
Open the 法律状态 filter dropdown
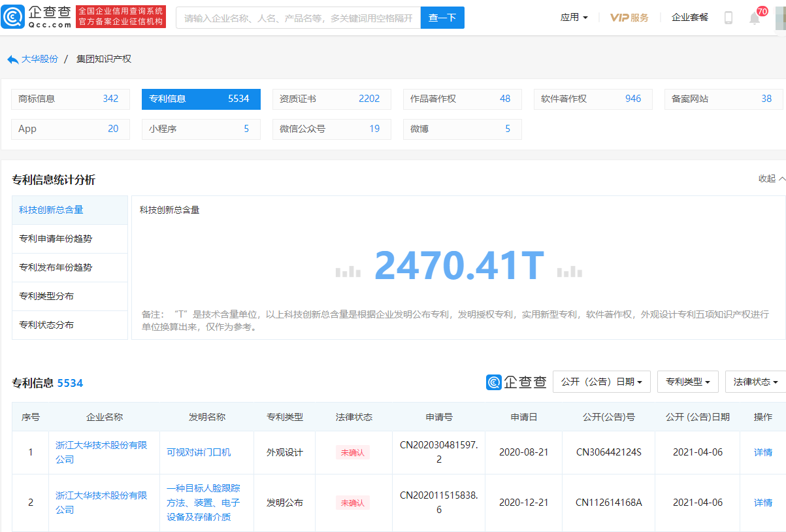tap(756, 382)
